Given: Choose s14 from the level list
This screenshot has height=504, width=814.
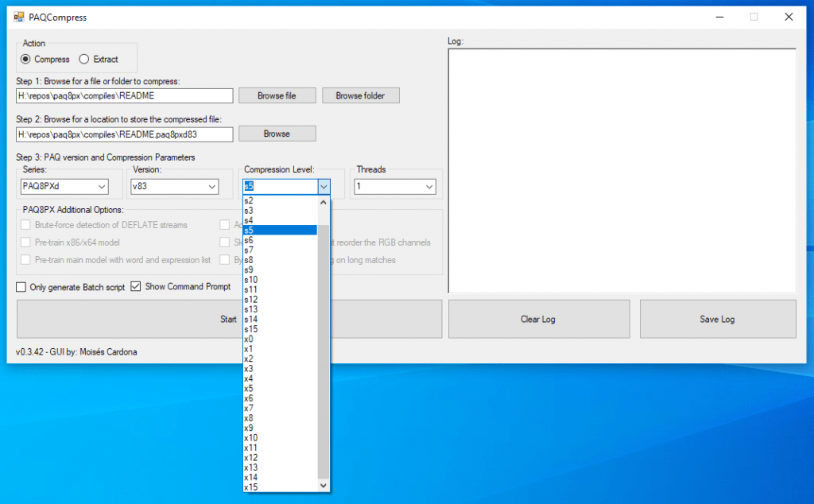Looking at the screenshot, I should (x=281, y=320).
